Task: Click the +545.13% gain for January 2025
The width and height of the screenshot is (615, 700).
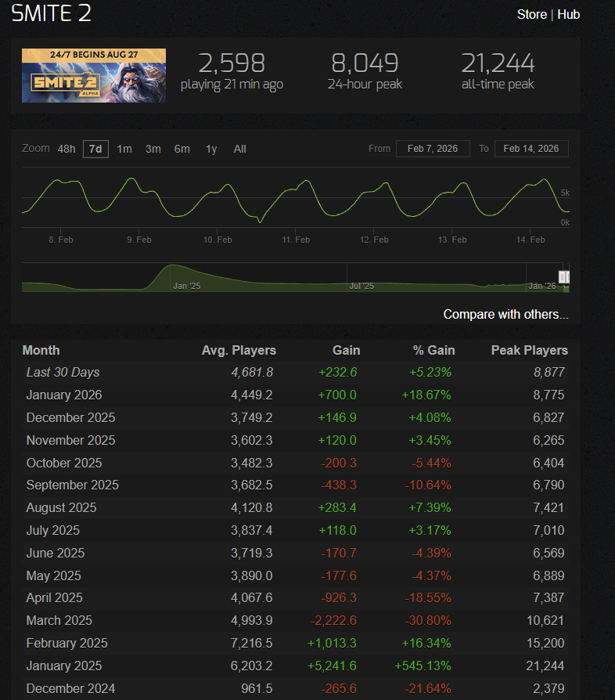Action: point(423,666)
